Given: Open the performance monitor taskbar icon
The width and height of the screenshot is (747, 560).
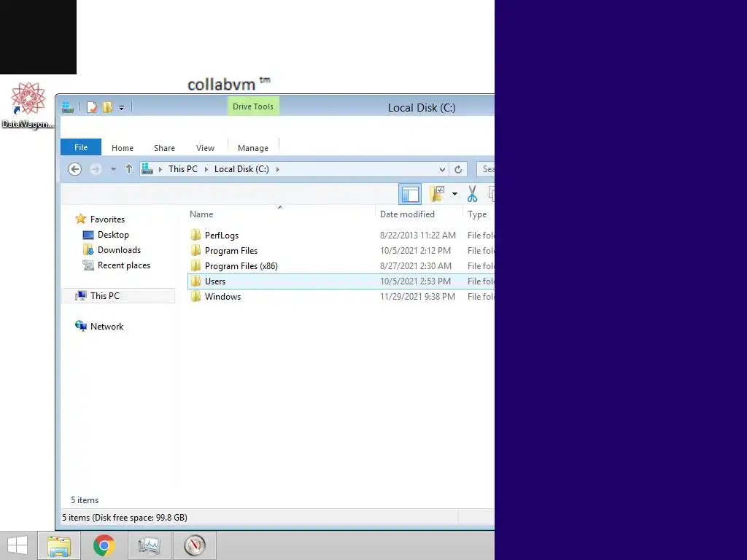Looking at the screenshot, I should click(149, 545).
